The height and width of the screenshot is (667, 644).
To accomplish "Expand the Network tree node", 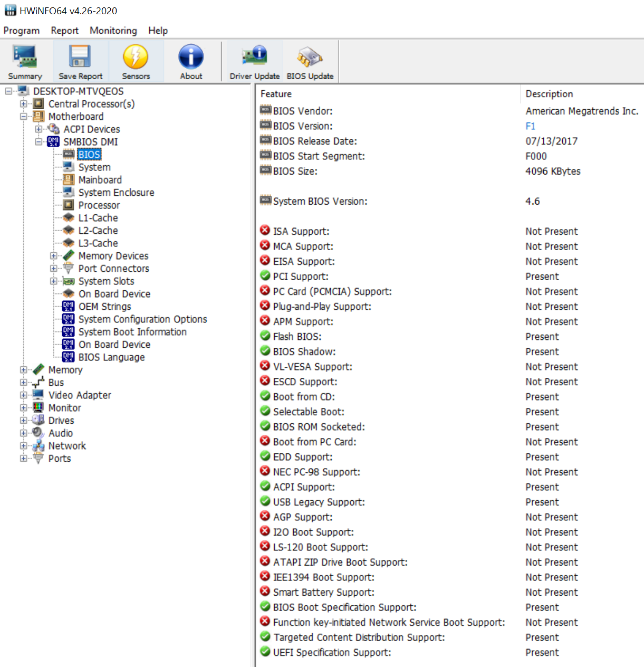I will tap(23, 446).
